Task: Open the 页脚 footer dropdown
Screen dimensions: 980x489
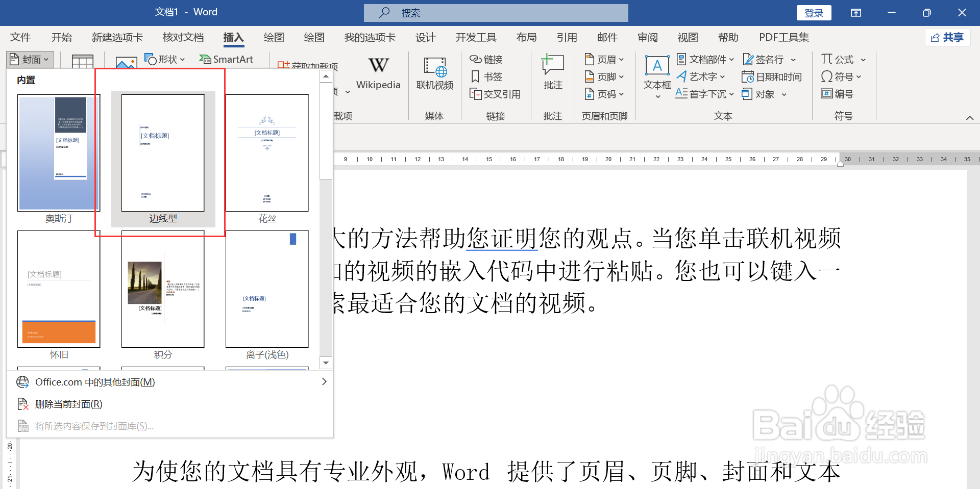Action: tap(604, 77)
